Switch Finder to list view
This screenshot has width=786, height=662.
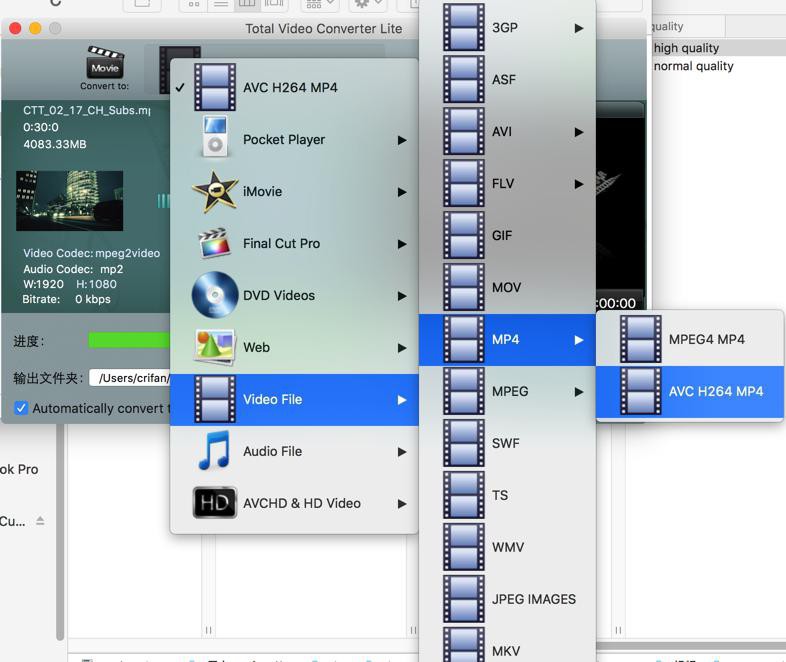pyautogui.click(x=221, y=4)
